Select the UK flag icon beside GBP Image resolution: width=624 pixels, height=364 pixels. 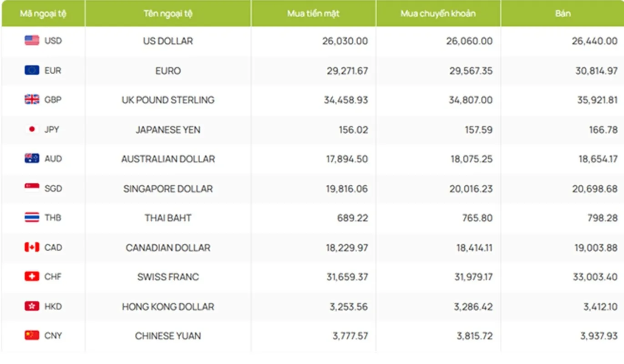(x=32, y=100)
